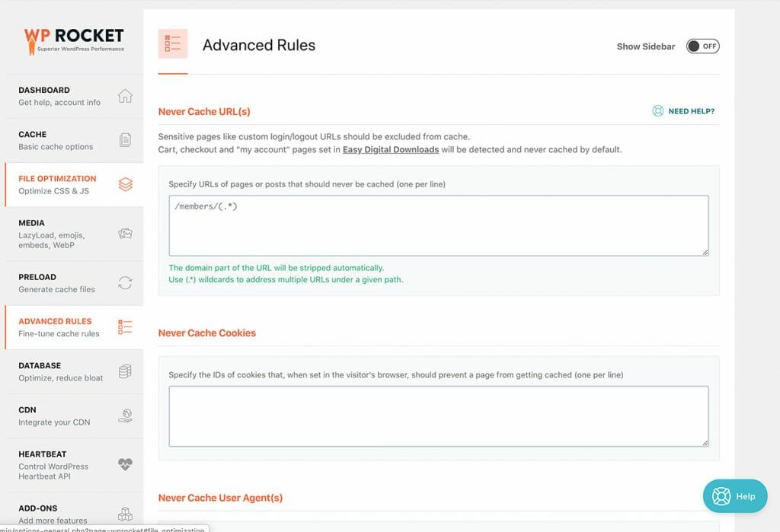Click the Never Cache URLs textarea resize handle
The width and height of the screenshot is (780, 532).
[x=705, y=253]
